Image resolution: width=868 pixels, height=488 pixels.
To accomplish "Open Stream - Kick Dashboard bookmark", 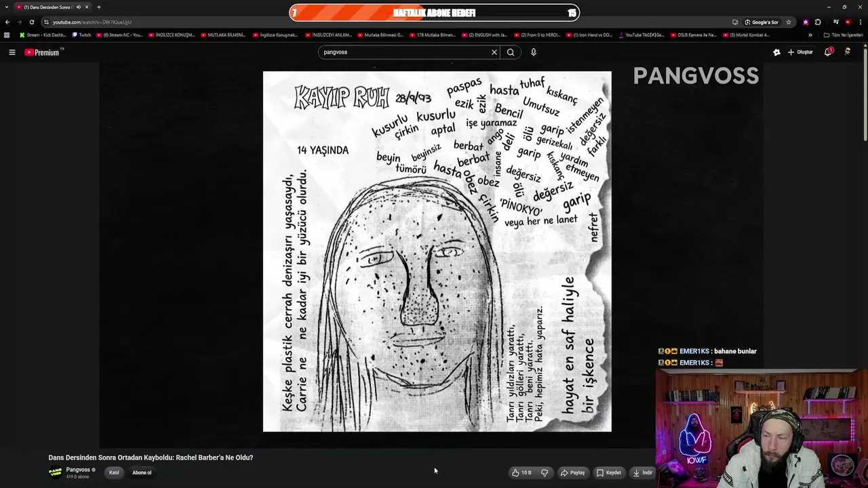I will (x=43, y=35).
